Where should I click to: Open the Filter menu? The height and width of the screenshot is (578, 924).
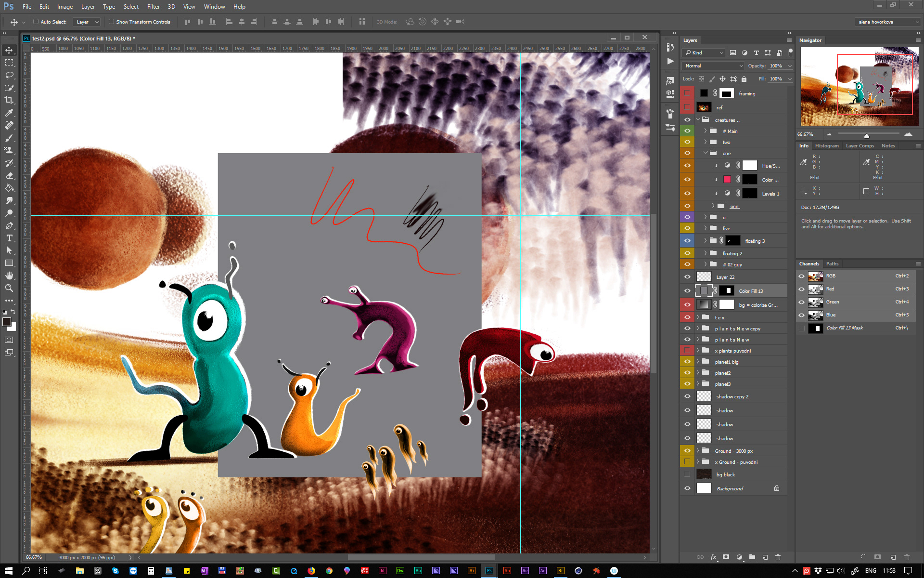tap(154, 7)
